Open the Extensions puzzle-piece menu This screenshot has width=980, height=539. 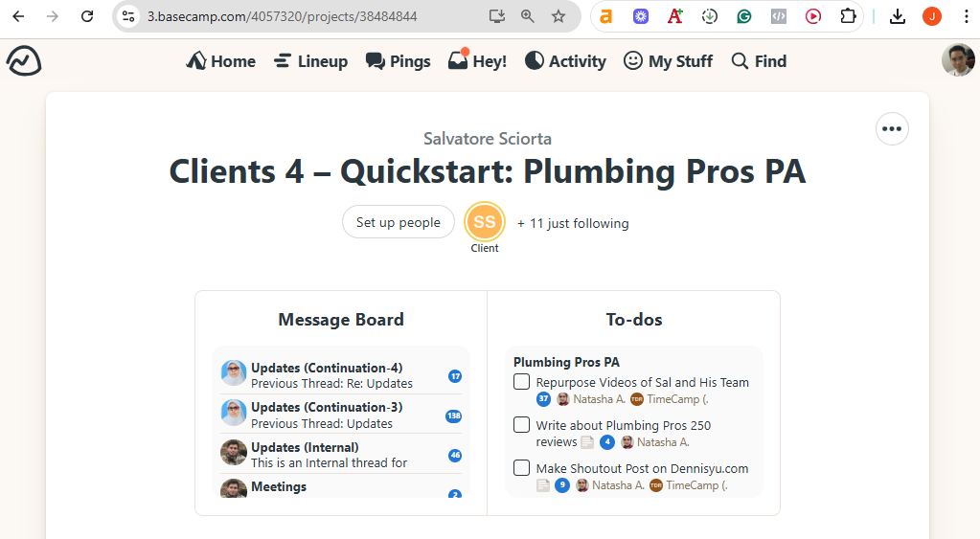848,16
